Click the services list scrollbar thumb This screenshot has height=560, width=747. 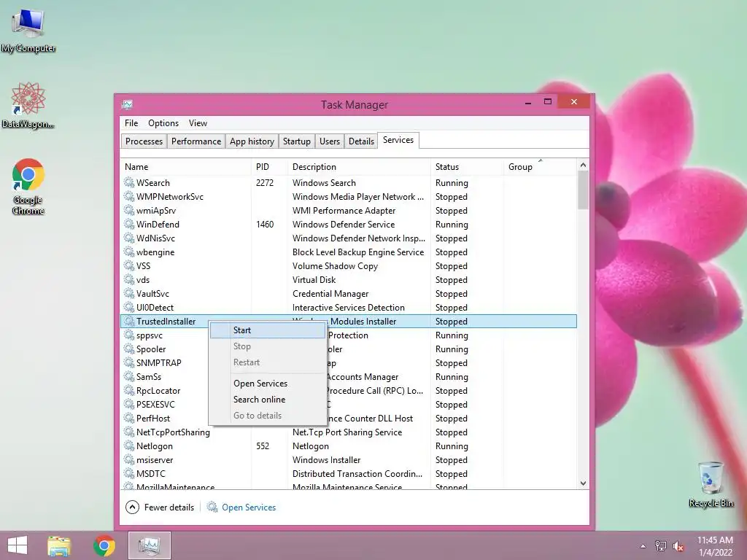583,190
